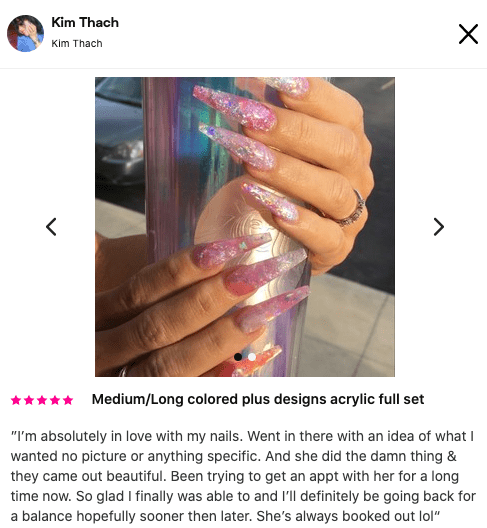Image resolution: width=487 pixels, height=528 pixels.
Task: Enlarge the pink glitter nails photo
Action: (x=245, y=227)
